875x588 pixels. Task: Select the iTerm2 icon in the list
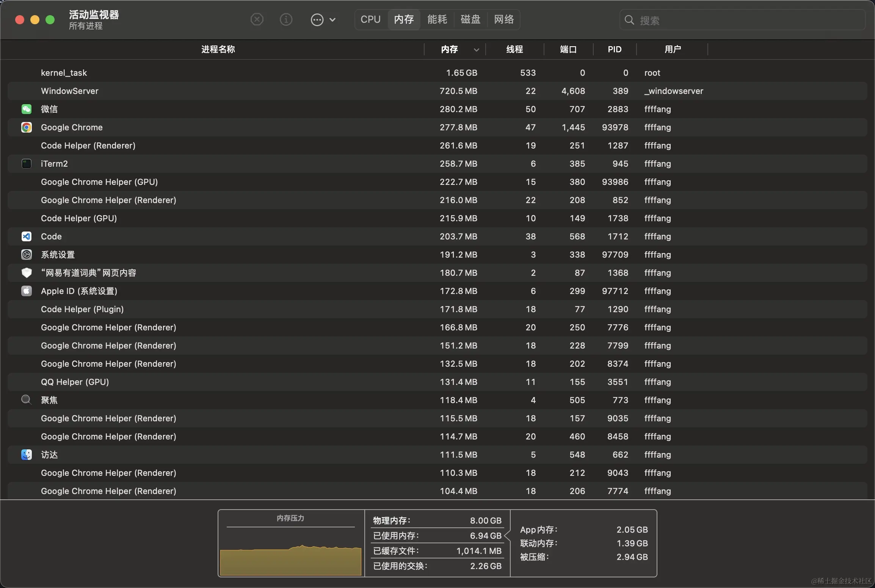point(26,164)
